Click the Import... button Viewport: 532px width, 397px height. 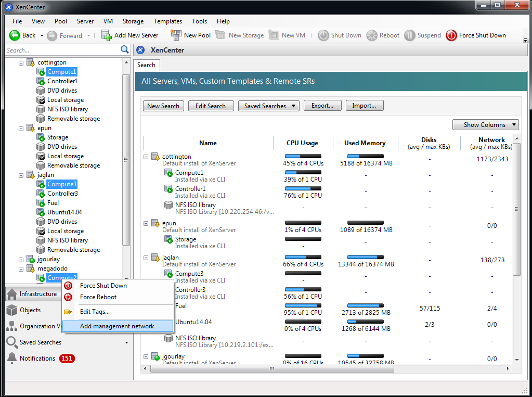(x=365, y=106)
